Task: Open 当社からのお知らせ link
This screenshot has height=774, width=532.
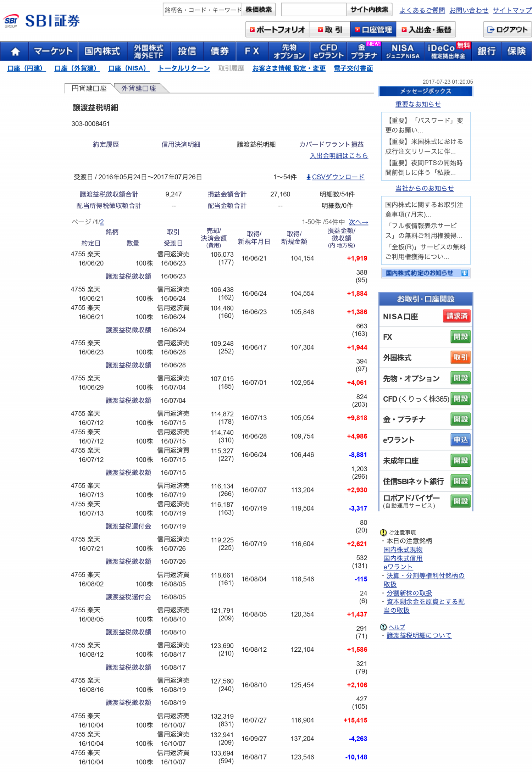Action: coord(425,188)
